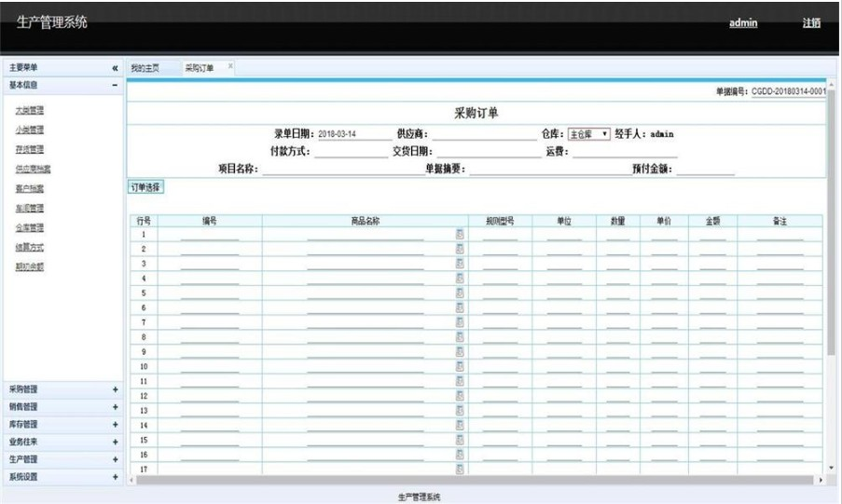The width and height of the screenshot is (842, 504).
Task: Open product picker icon in row 6
Action: [460, 307]
